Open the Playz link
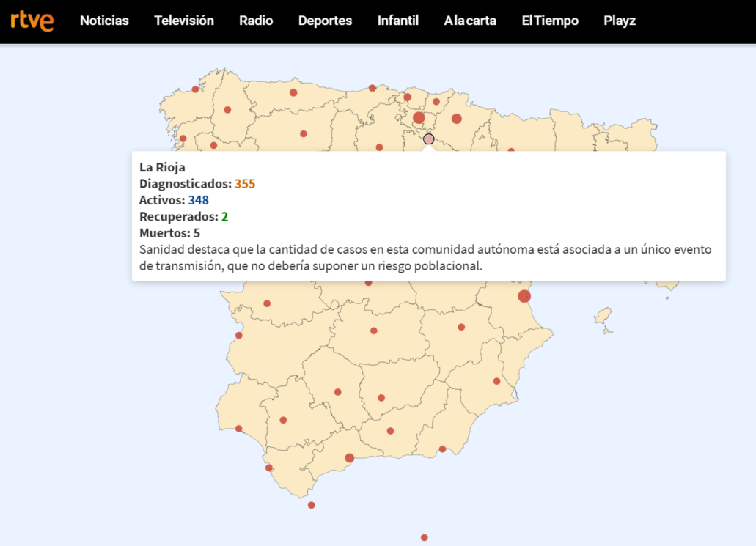 point(620,21)
